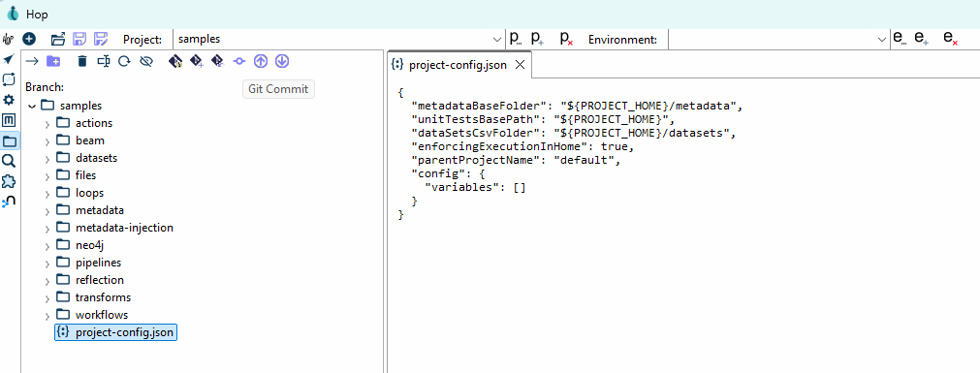Delete the current project (p x icon)
This screenshot has width=980, height=373.
tap(566, 39)
